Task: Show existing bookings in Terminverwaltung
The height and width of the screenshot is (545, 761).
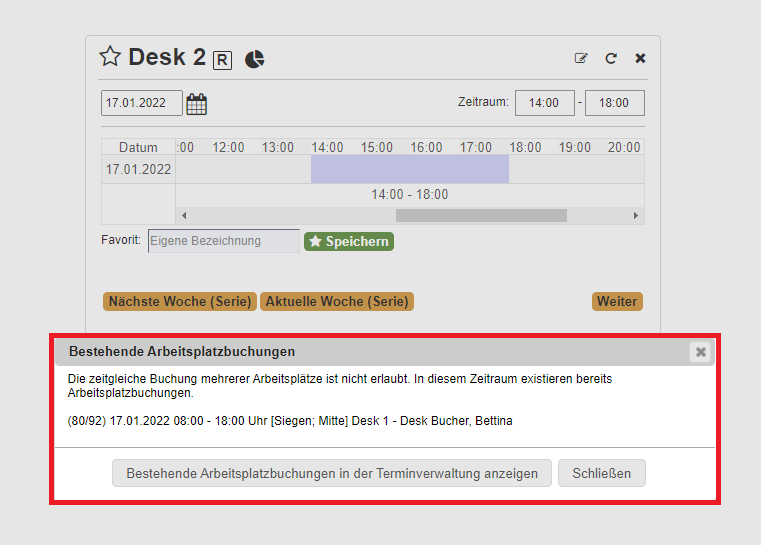Action: [x=332, y=473]
